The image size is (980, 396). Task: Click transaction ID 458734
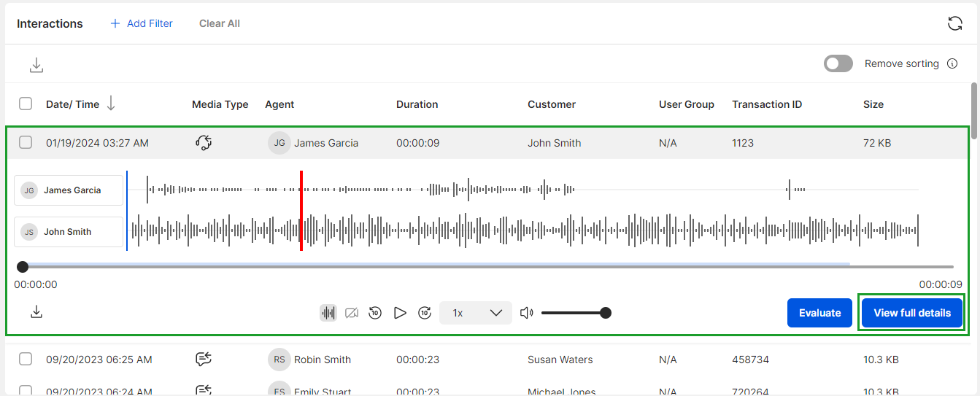[750, 360]
